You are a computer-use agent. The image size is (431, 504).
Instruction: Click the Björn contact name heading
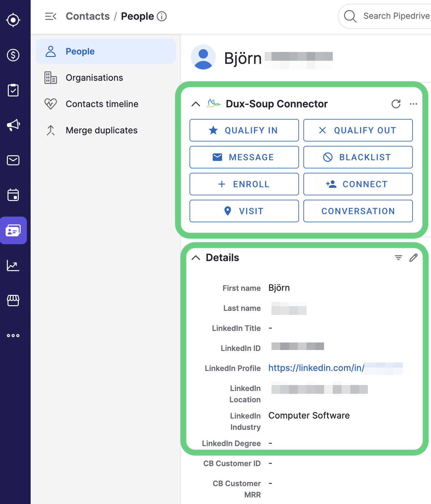click(243, 58)
